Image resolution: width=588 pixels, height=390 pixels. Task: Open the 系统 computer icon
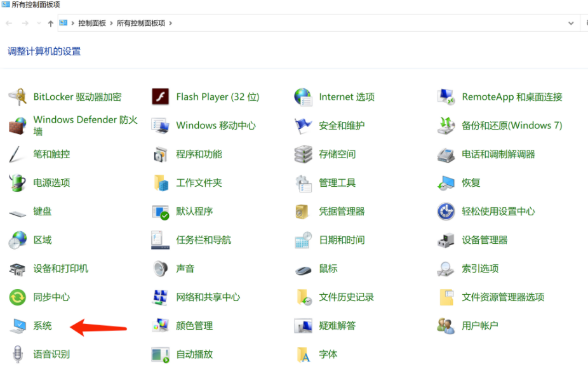pyautogui.click(x=17, y=326)
